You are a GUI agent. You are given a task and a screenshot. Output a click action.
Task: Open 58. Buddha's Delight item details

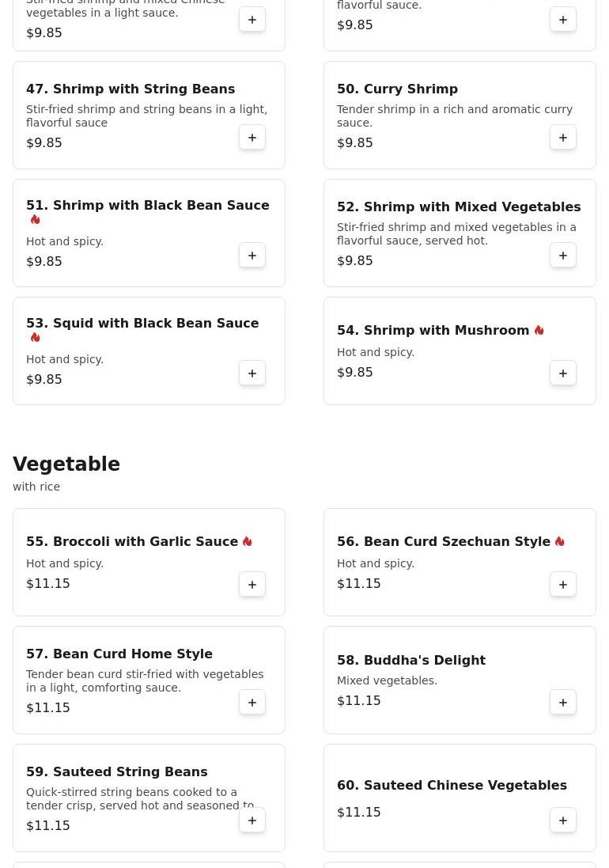click(410, 660)
